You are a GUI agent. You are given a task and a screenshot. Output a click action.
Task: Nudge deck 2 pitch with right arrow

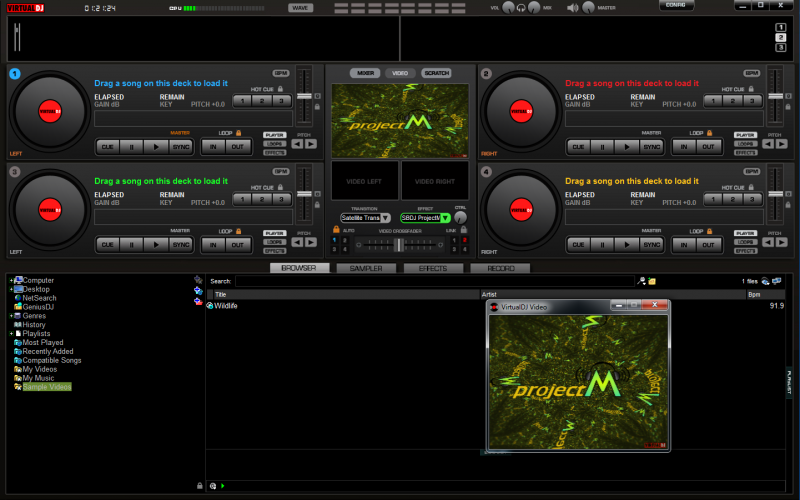781,144
